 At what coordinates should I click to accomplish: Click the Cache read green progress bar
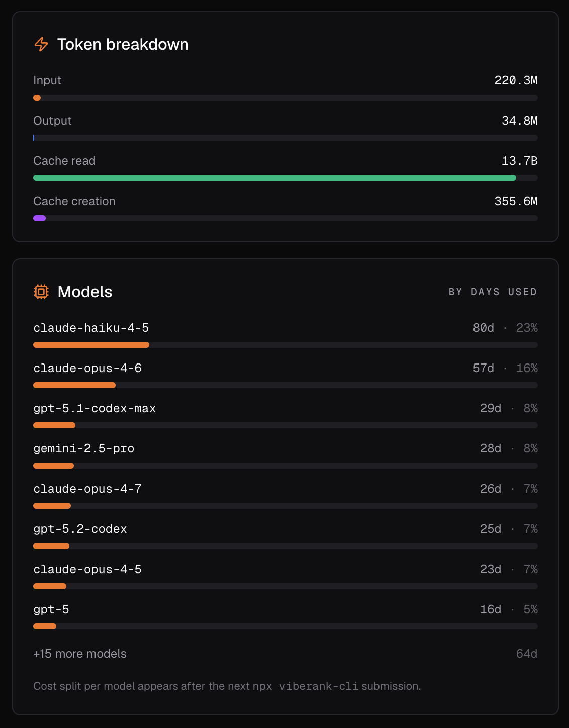pos(286,178)
